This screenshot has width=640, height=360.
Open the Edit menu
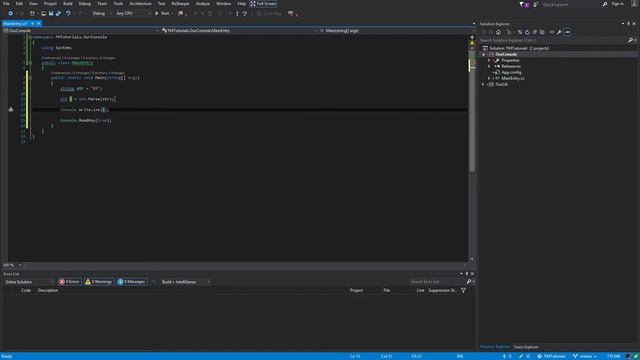tap(19, 4)
